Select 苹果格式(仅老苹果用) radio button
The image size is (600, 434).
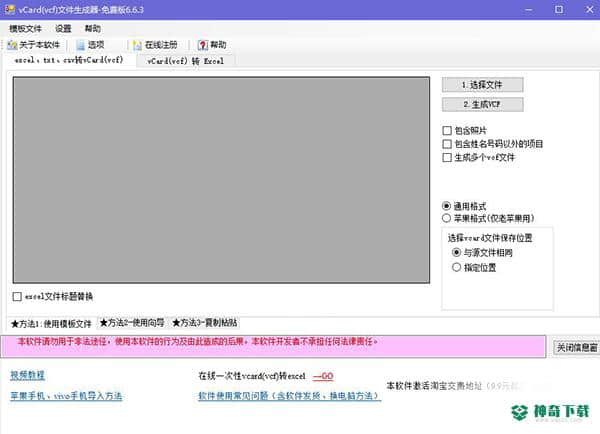click(x=446, y=218)
